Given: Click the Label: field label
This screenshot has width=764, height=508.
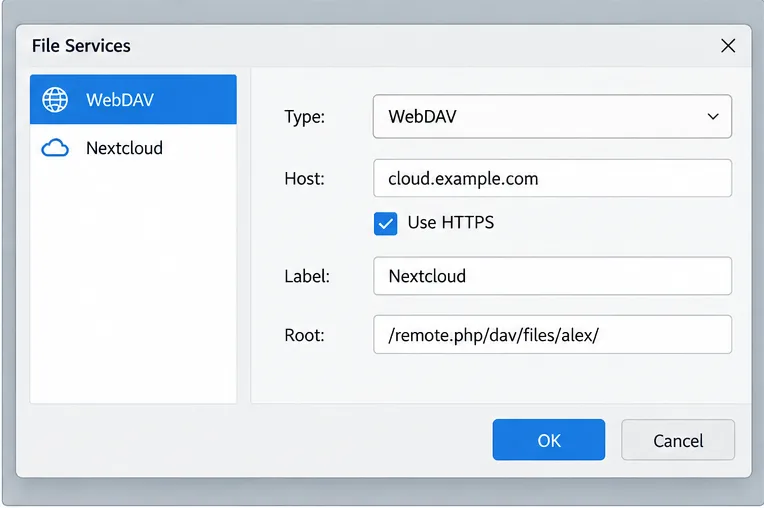Looking at the screenshot, I should [x=307, y=277].
